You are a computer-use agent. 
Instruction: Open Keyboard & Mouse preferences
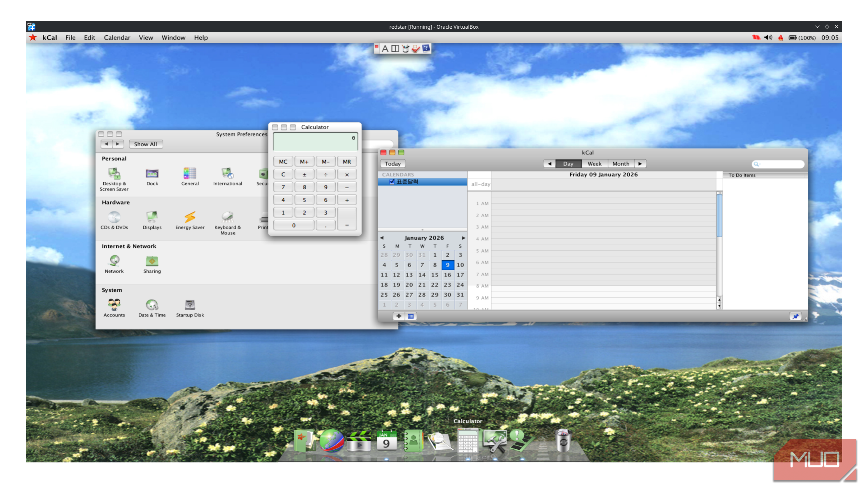click(x=227, y=223)
